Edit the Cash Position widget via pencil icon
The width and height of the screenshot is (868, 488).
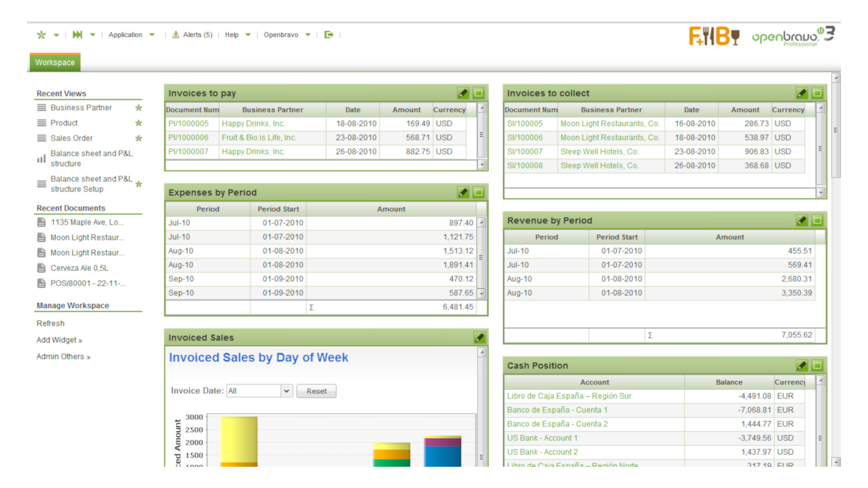tap(802, 366)
